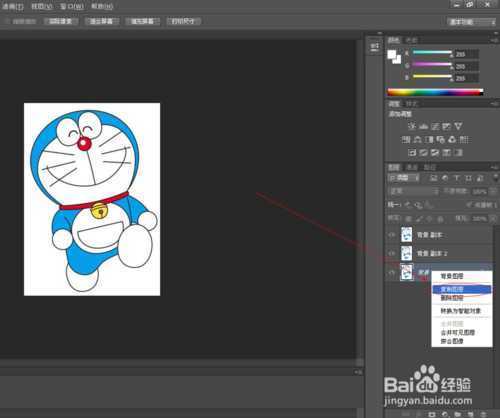Filter layers for shape layers
Screen dimensions: 500x418
coord(468,178)
